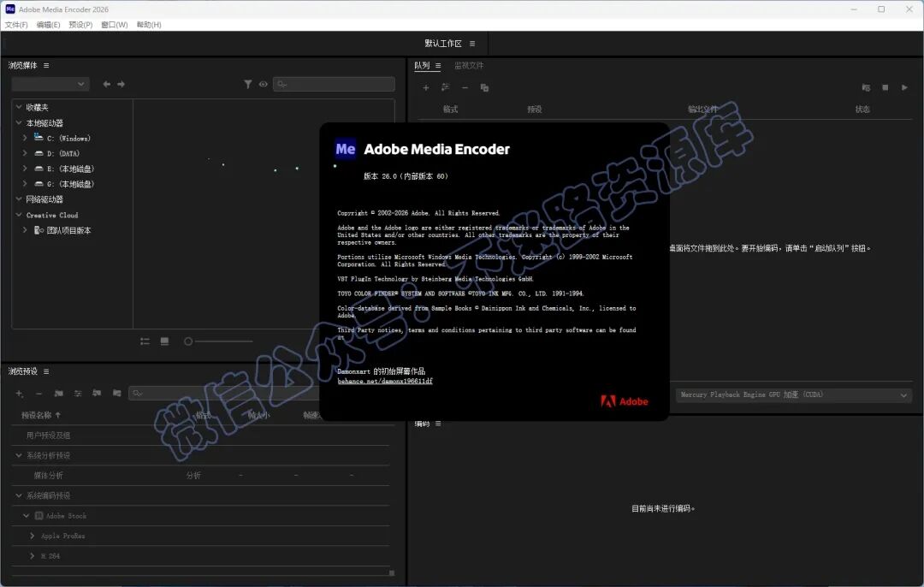Open the 浏览媒体 panel menu icon
The width and height of the screenshot is (924, 587).
(46, 65)
